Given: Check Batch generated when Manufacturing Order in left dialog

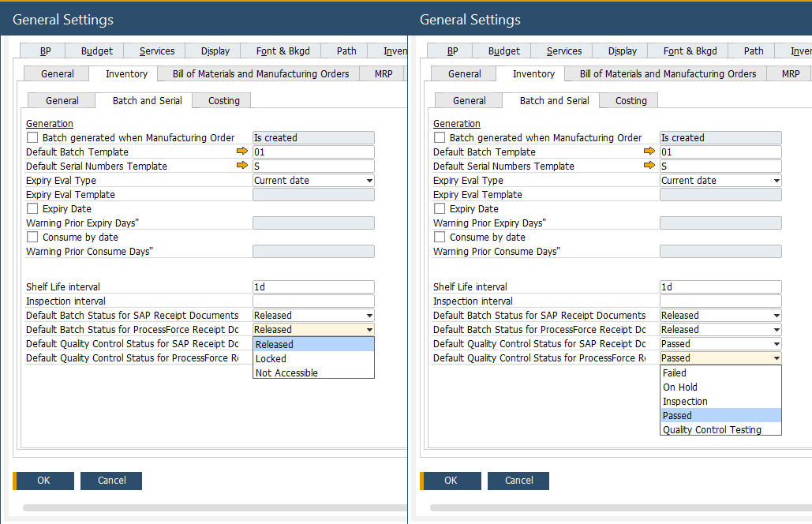Looking at the screenshot, I should tap(32, 138).
